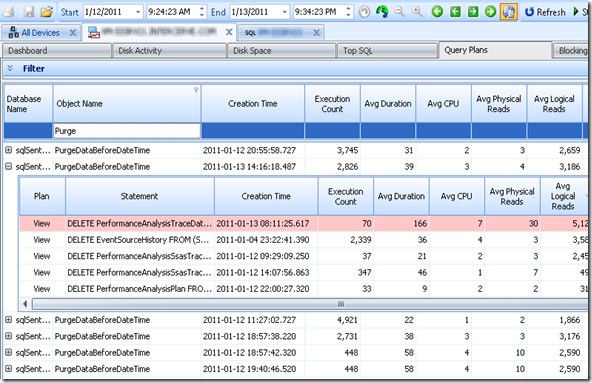This screenshot has width=592, height=383.
Task: Expand the row created 2011-01-12 20:55:58.727
Action: [8, 150]
